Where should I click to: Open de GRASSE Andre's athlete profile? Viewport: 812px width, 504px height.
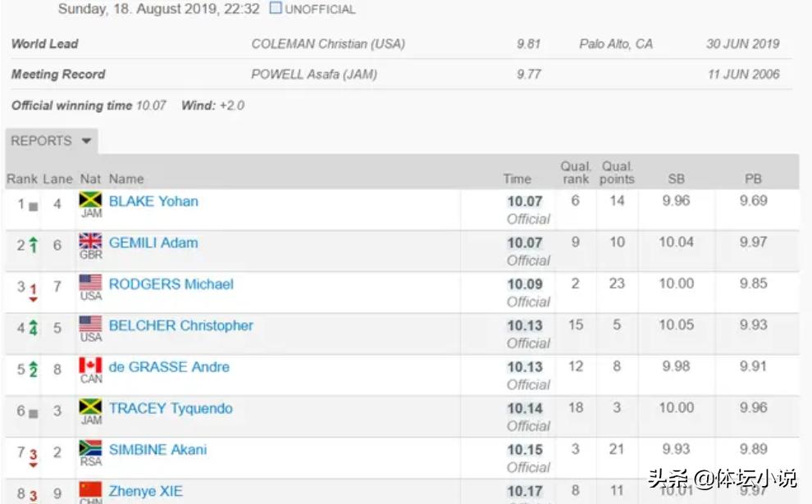(169, 367)
